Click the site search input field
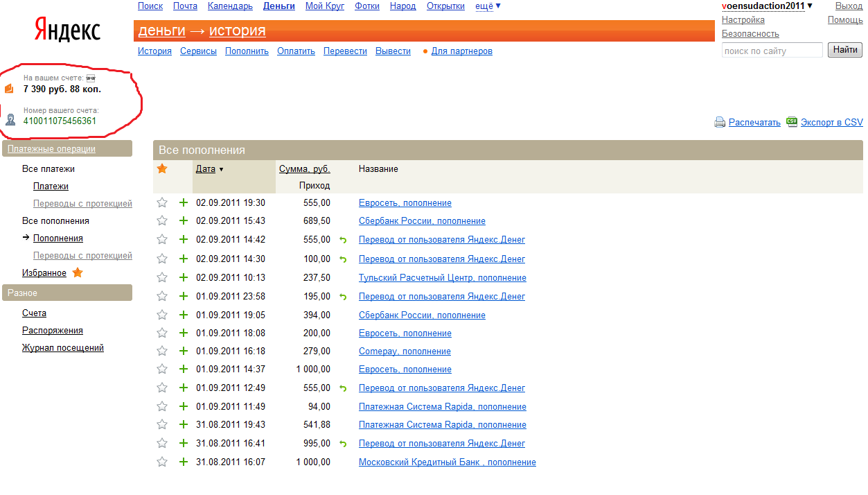This screenshot has width=868, height=495. (x=772, y=51)
